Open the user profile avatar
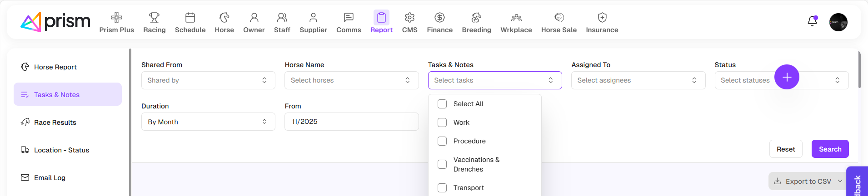Viewport: 868px width, 196px height. pyautogui.click(x=838, y=22)
